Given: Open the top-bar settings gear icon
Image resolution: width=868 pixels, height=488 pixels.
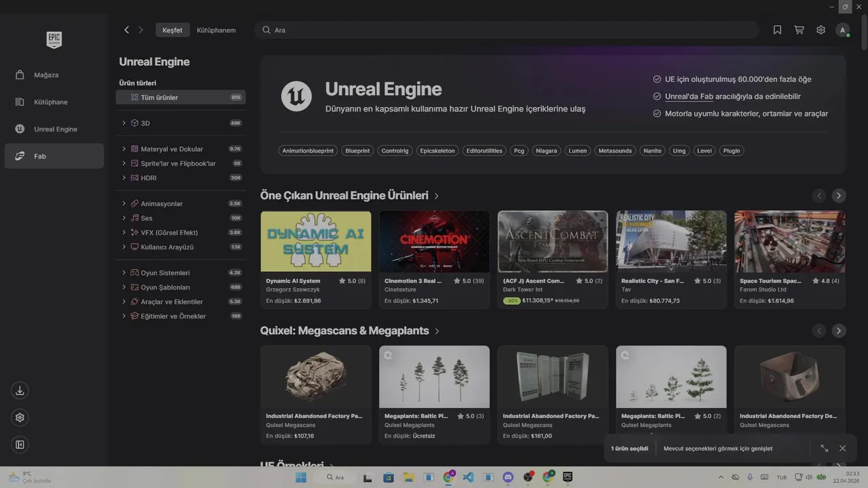Looking at the screenshot, I should pos(821,30).
